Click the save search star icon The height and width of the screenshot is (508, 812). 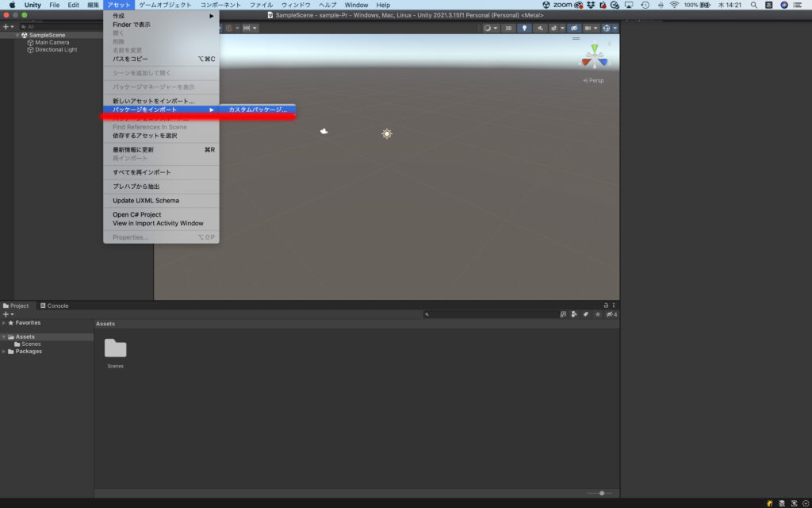point(598,314)
